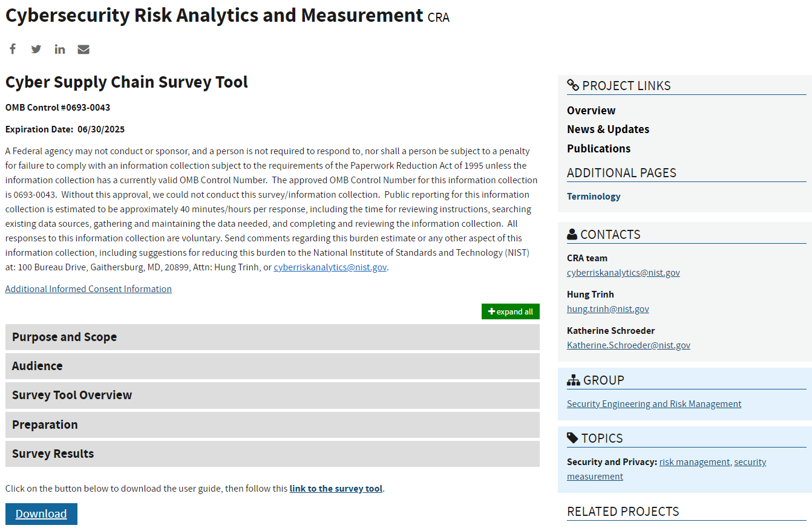Share page via Twitter icon
This screenshot has width=812, height=531.
click(x=36, y=49)
